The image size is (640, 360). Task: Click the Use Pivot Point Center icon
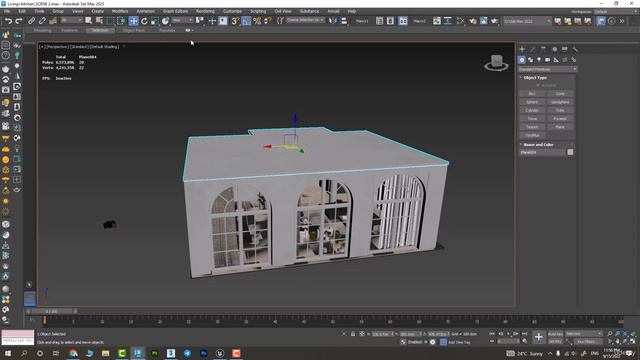[200, 21]
